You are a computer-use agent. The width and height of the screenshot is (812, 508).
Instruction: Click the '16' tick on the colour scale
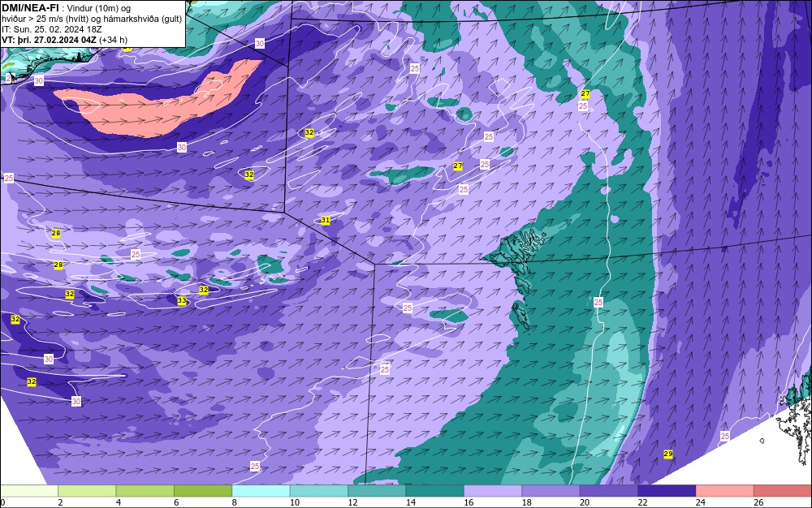[x=469, y=502]
